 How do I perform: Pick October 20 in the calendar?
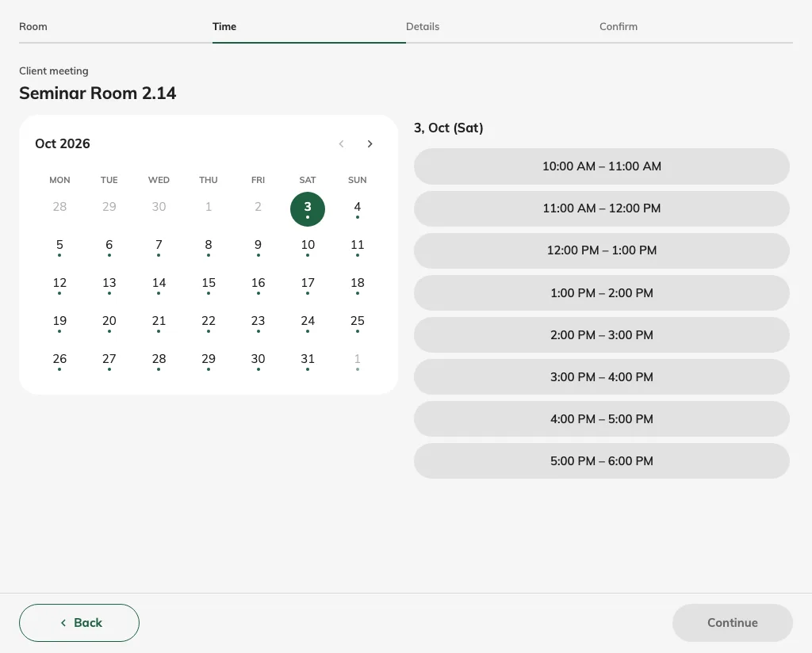109,323
